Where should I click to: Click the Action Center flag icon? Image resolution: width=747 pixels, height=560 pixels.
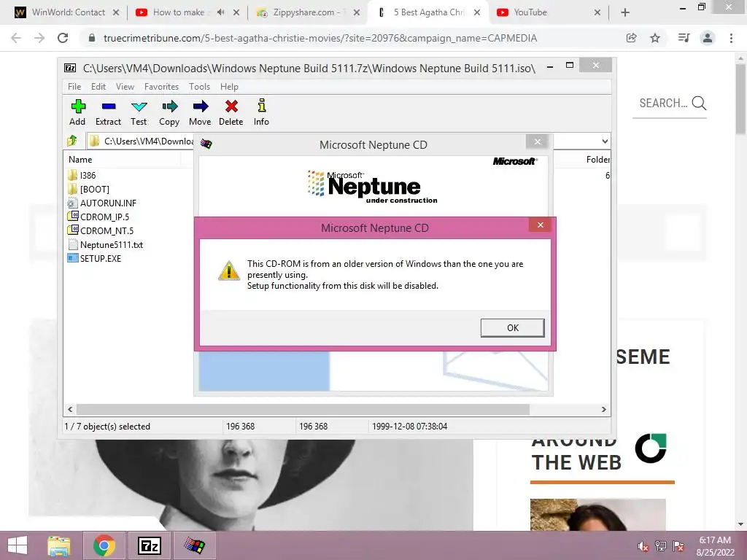tap(678, 546)
